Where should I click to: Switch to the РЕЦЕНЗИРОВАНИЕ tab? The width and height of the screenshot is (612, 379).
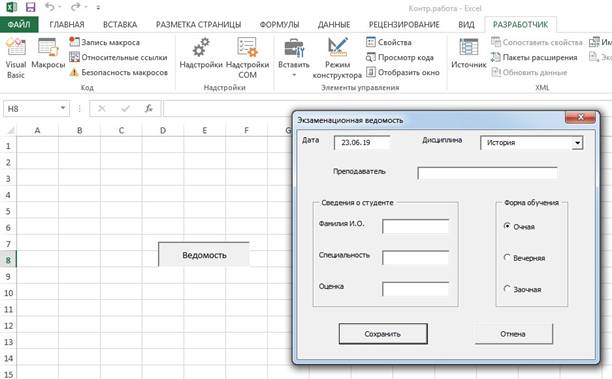pyautogui.click(x=404, y=25)
